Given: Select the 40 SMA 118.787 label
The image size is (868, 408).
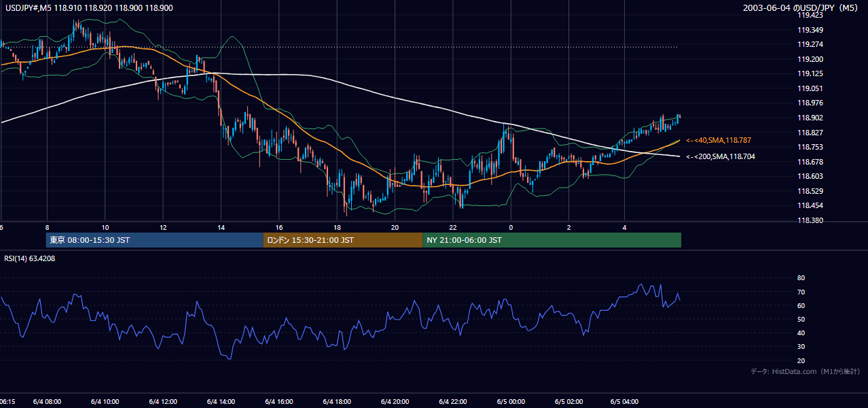Looking at the screenshot, I should [719, 140].
